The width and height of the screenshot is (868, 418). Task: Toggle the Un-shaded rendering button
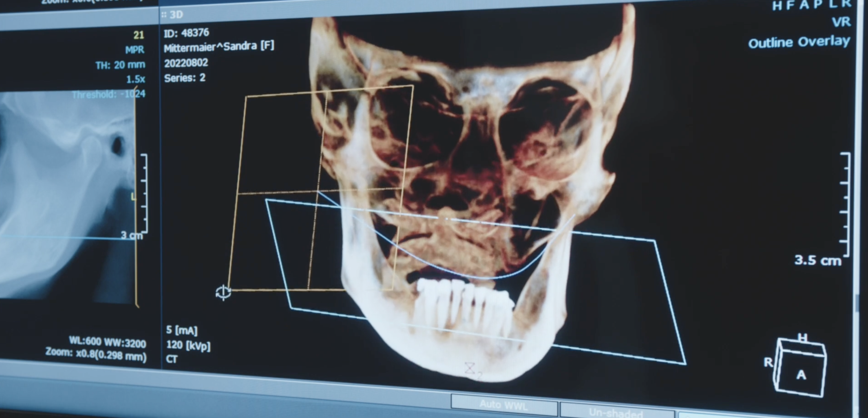tap(616, 412)
